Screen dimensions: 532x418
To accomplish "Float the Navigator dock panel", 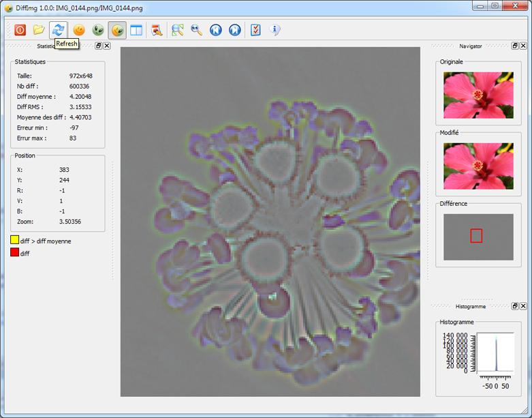I will tap(515, 46).
